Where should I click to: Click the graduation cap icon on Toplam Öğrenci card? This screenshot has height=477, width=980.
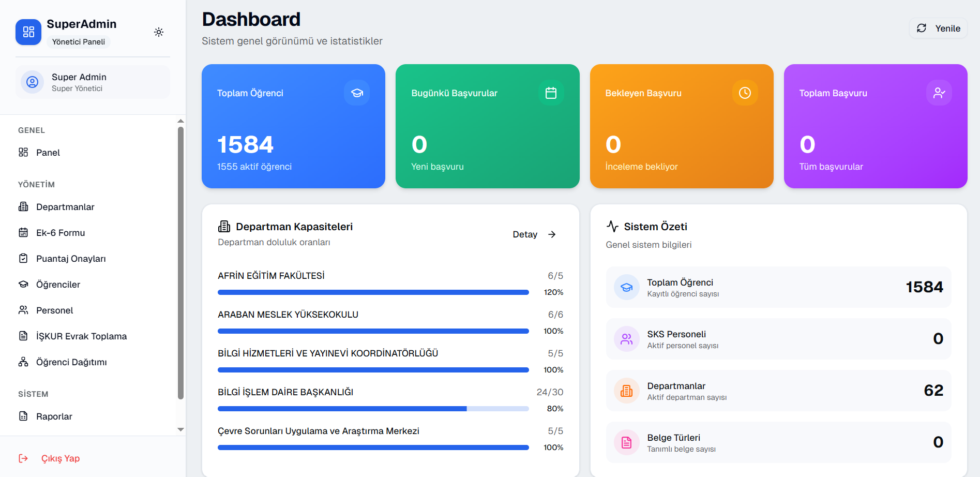coord(357,93)
